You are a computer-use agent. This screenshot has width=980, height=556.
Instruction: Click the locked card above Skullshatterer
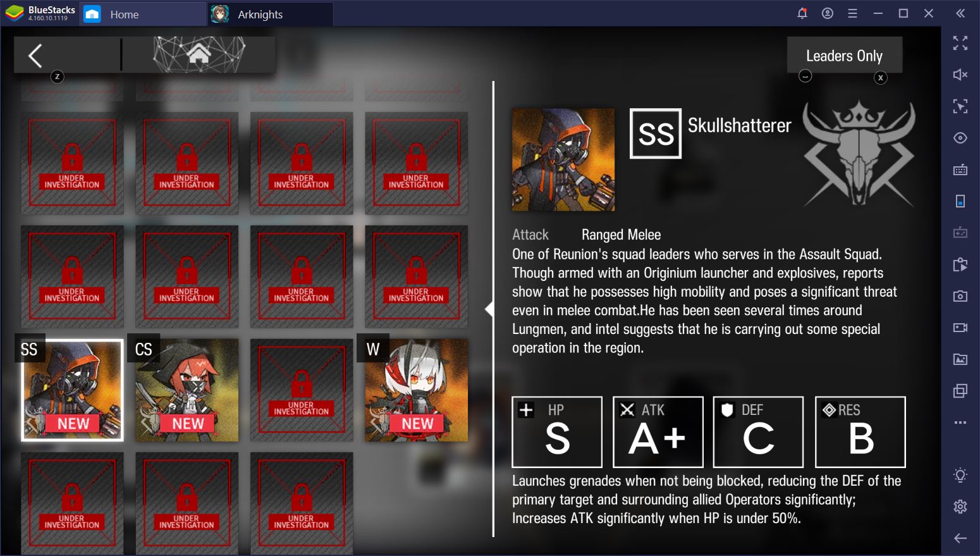point(72,276)
